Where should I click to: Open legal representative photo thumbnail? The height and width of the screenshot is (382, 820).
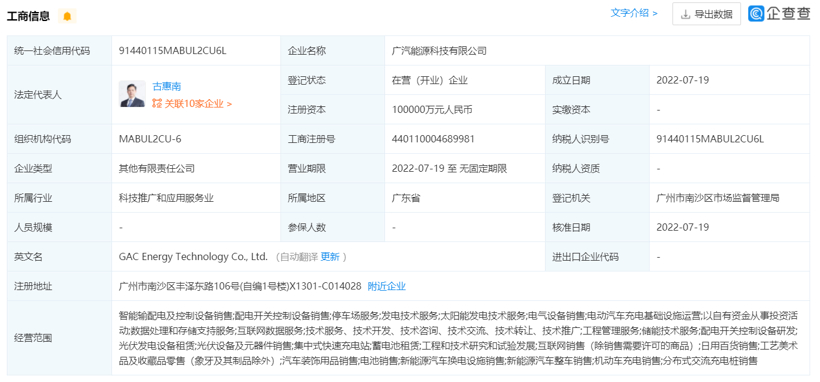132,94
